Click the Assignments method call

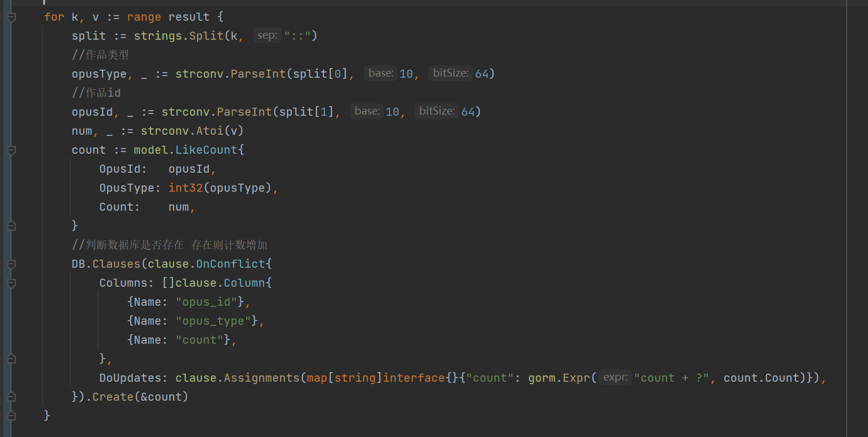(262, 378)
